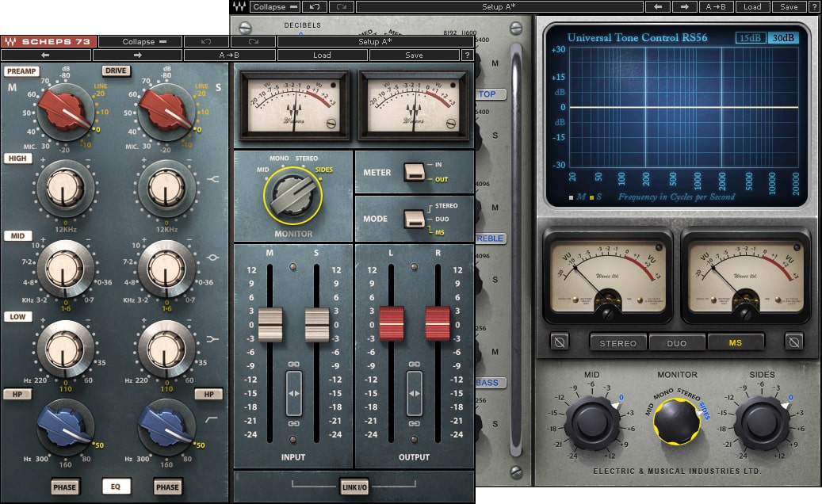Open Setup A* preset menu in Scheps 73
This screenshot has width=822, height=504.
click(375, 41)
